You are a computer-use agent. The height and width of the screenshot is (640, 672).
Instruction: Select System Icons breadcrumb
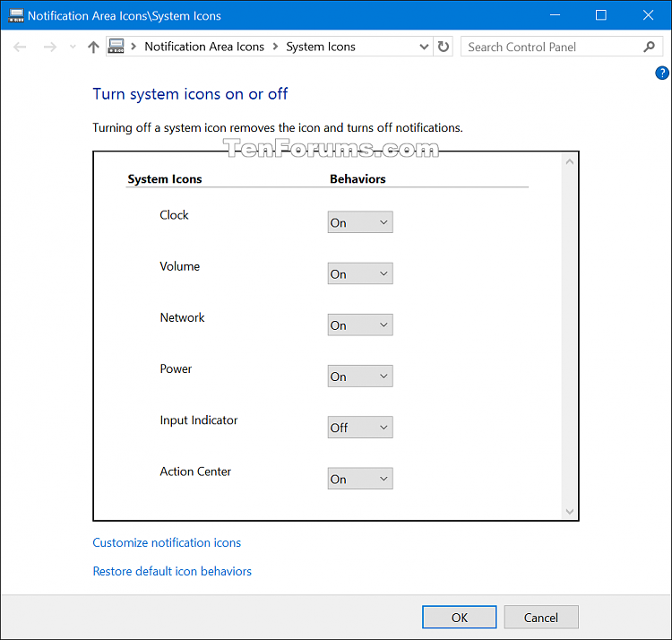coord(321,47)
